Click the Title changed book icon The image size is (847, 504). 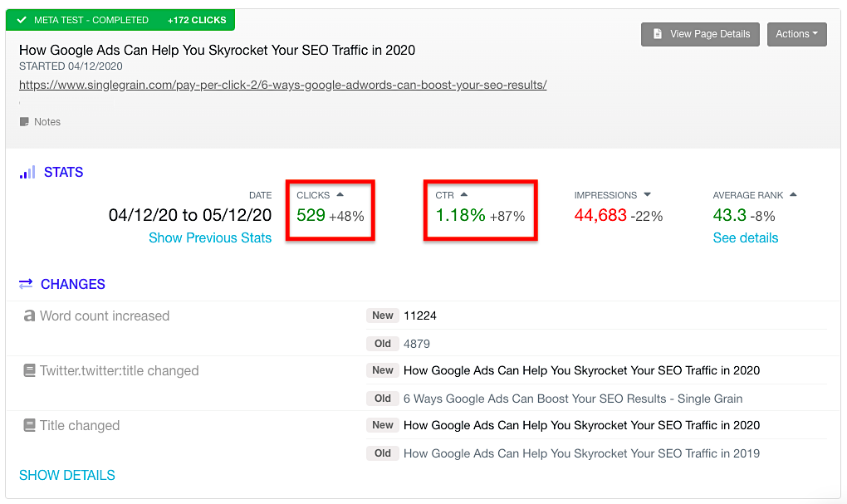point(30,426)
